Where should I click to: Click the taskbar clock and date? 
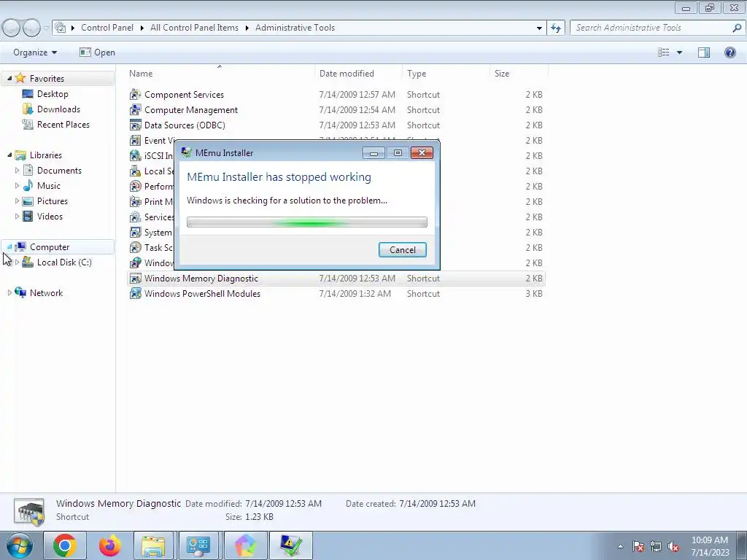click(710, 546)
